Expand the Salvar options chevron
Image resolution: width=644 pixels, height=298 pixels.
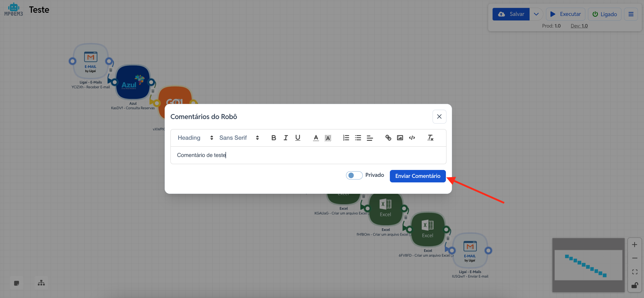coord(536,14)
